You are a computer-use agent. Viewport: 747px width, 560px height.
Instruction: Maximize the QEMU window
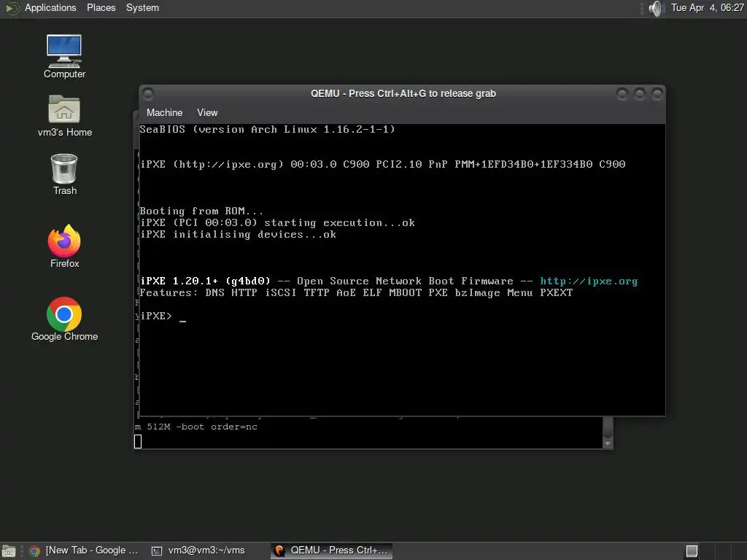coord(639,94)
